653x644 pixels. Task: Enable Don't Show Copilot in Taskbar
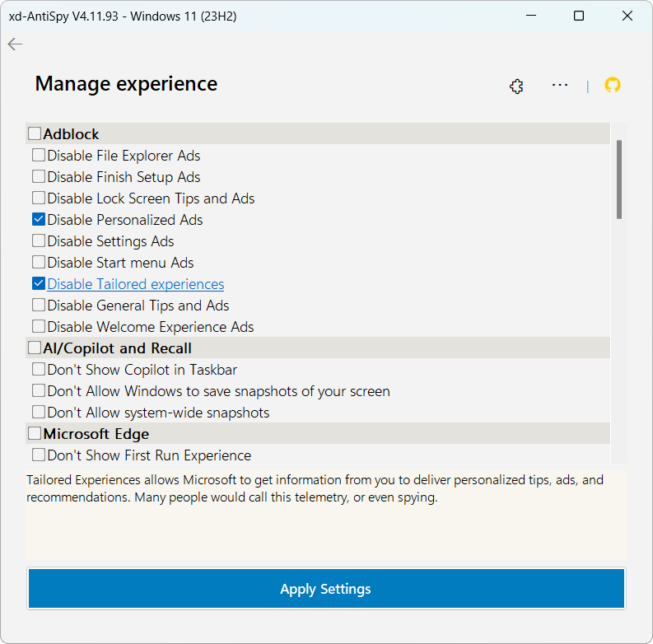[39, 370]
